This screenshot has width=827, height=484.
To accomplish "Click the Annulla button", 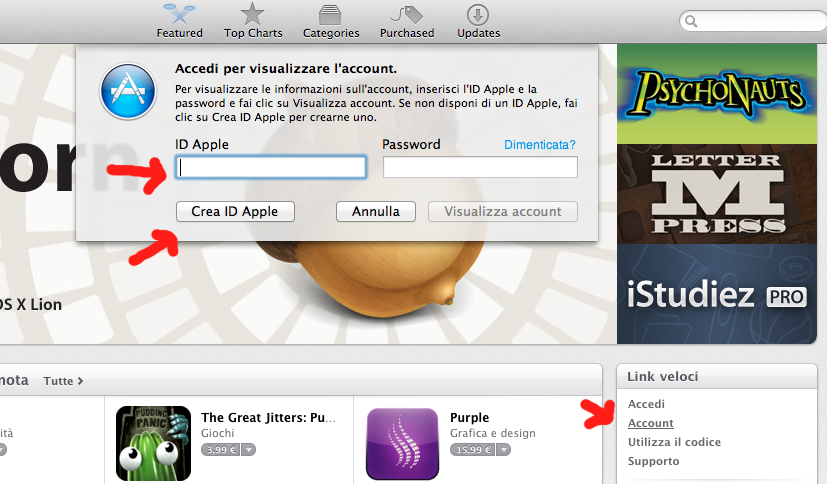I will pos(376,211).
